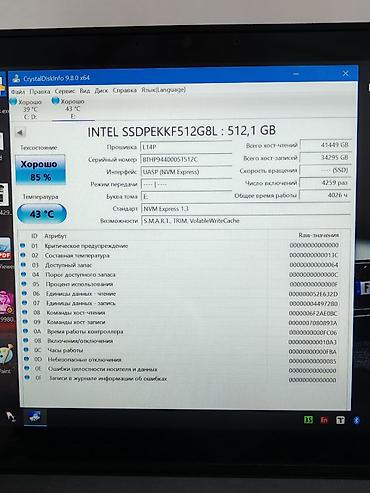Open the Справка menu
The height and width of the screenshot is (493, 370).
(x=124, y=90)
